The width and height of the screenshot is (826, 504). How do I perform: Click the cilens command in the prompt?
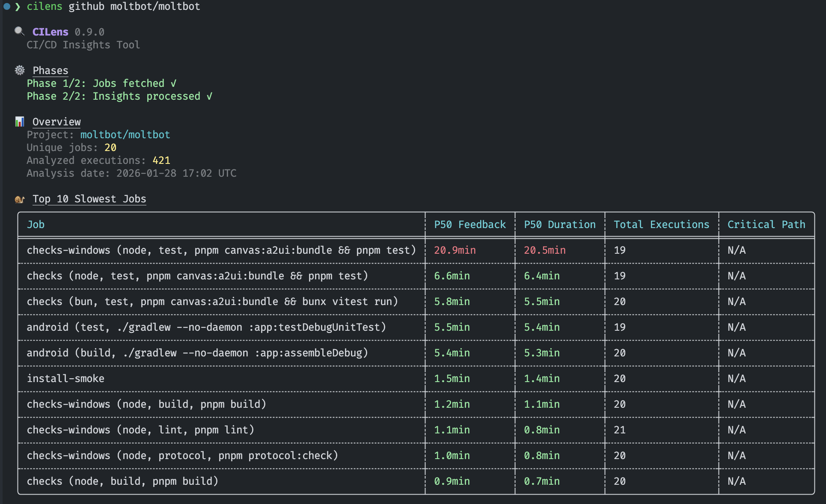point(45,6)
